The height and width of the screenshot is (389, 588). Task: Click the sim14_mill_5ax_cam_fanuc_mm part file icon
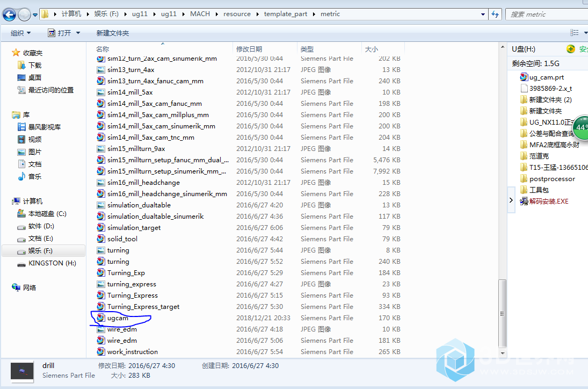point(100,104)
